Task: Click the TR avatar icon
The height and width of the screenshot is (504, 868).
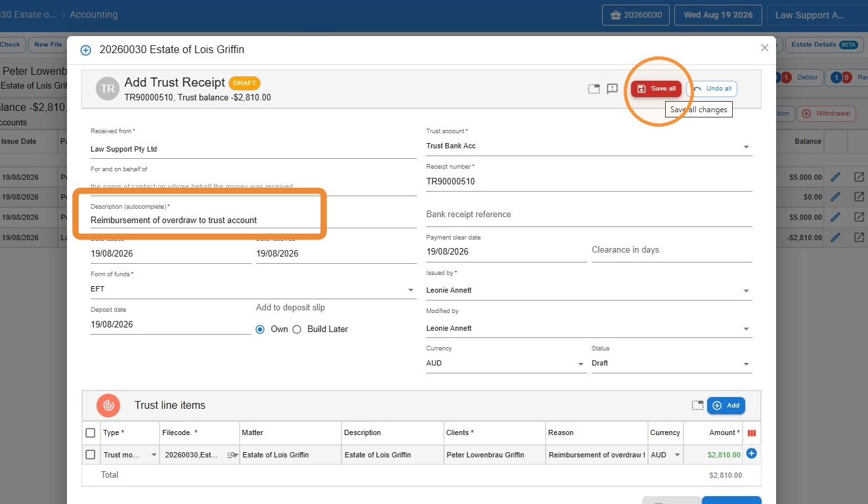Action: coord(108,89)
